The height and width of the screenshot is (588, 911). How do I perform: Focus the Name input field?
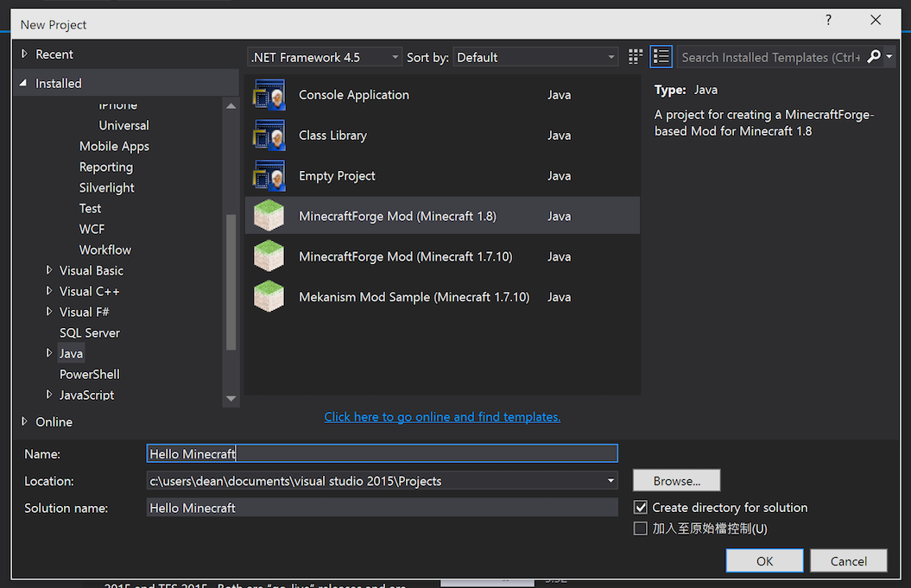pos(382,453)
